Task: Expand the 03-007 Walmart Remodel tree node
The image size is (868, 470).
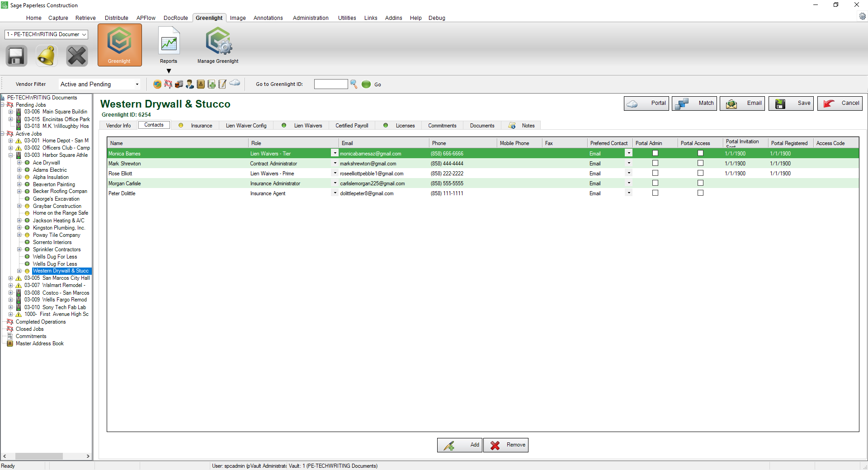Action: pyautogui.click(x=10, y=285)
